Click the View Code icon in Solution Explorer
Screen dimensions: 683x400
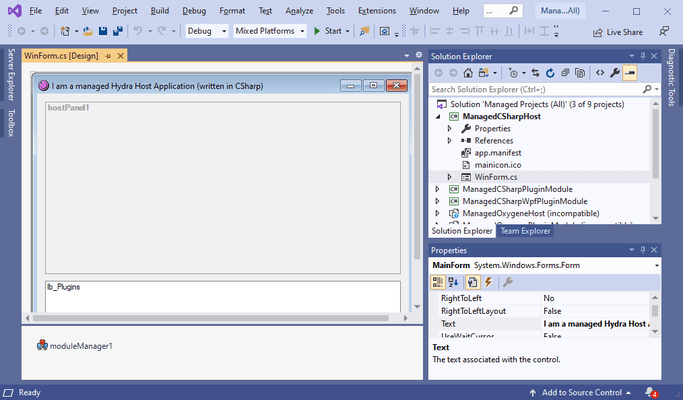point(600,73)
